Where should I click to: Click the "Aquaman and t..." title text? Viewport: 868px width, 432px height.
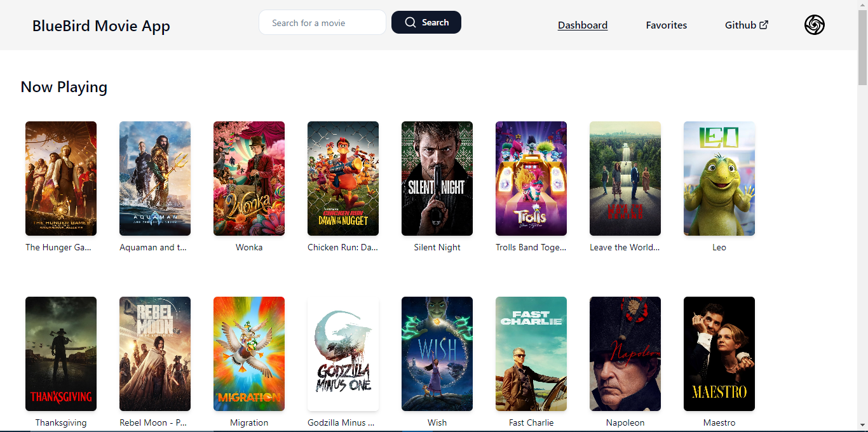point(153,247)
